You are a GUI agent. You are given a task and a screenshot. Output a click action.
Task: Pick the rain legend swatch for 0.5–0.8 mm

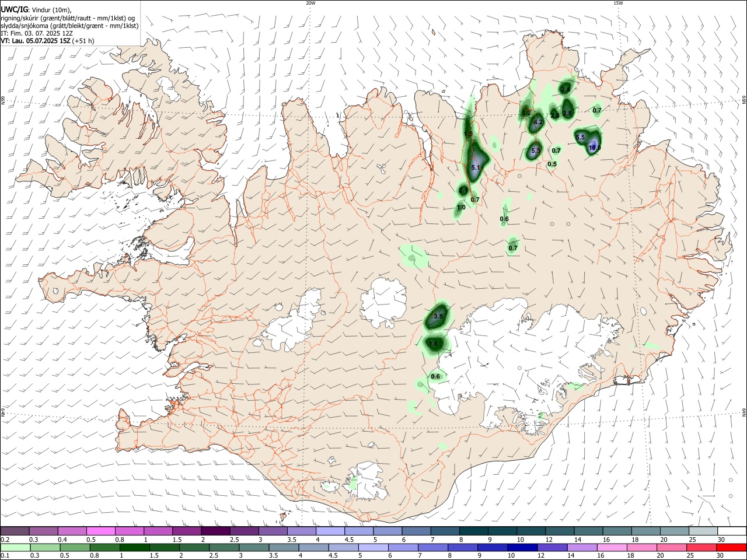[75, 548]
